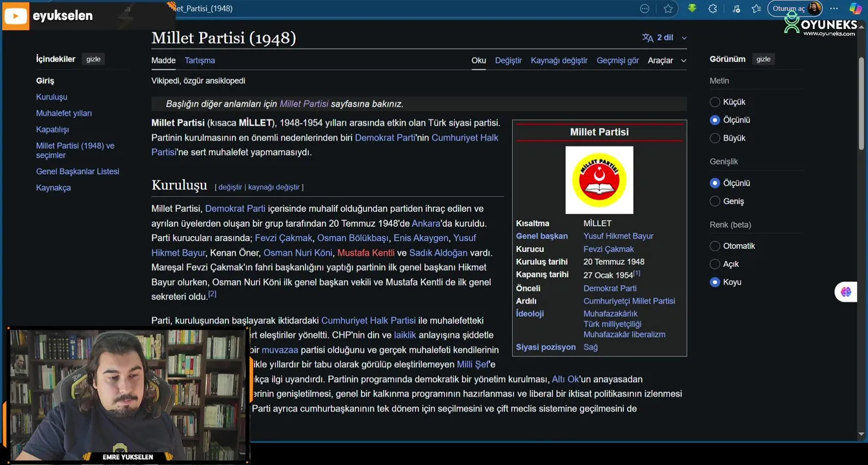The width and height of the screenshot is (868, 465).
Task: Open Cumhuriyetçi Millet Partisi infobox link
Action: point(629,301)
